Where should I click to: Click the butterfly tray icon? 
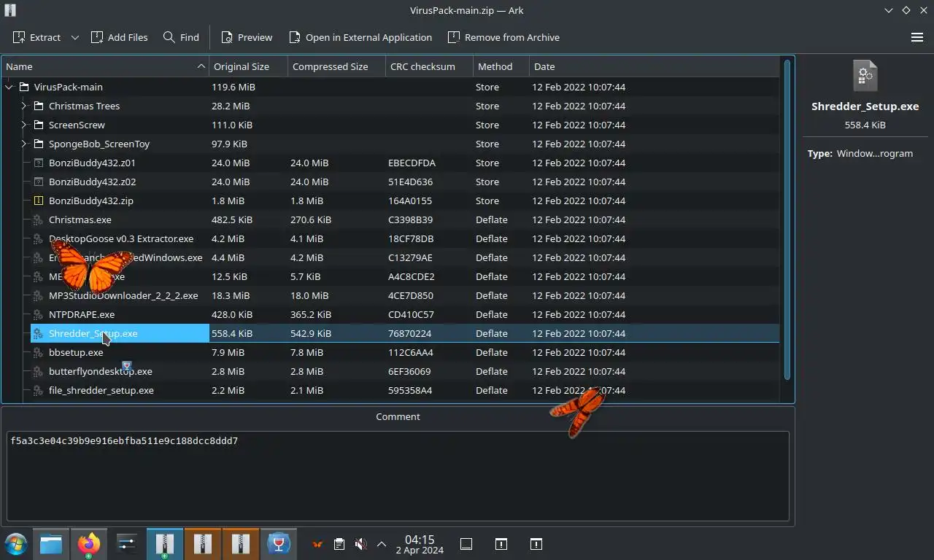(x=317, y=544)
